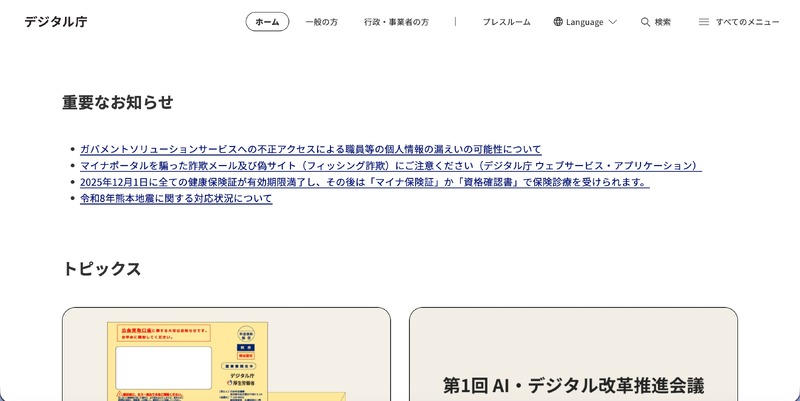Click the 重要なお知らせ heading

pyautogui.click(x=118, y=103)
